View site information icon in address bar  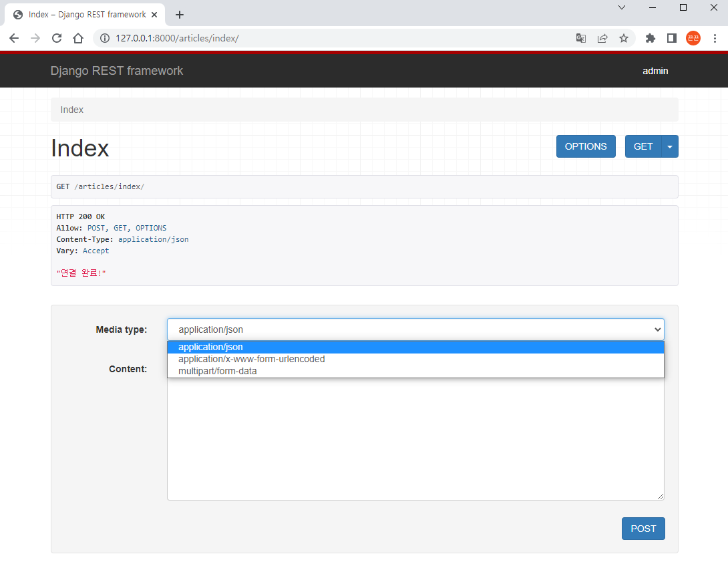point(105,38)
